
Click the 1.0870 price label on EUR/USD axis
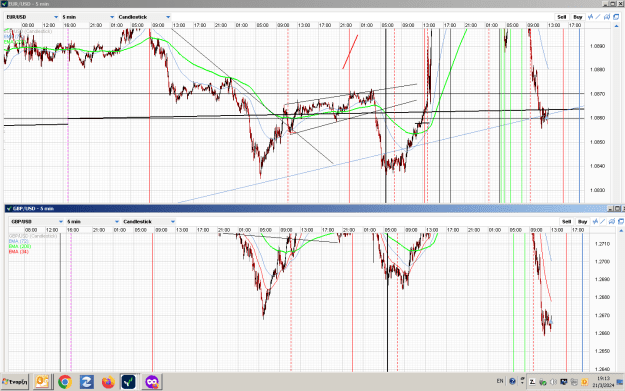[597, 94]
